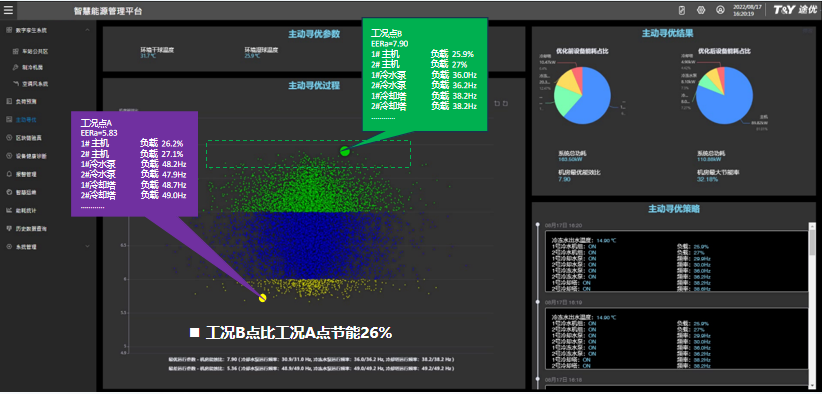The width and height of the screenshot is (822, 394).
Task: Select 主动寻优 in the sidebar
Action: 26,119
